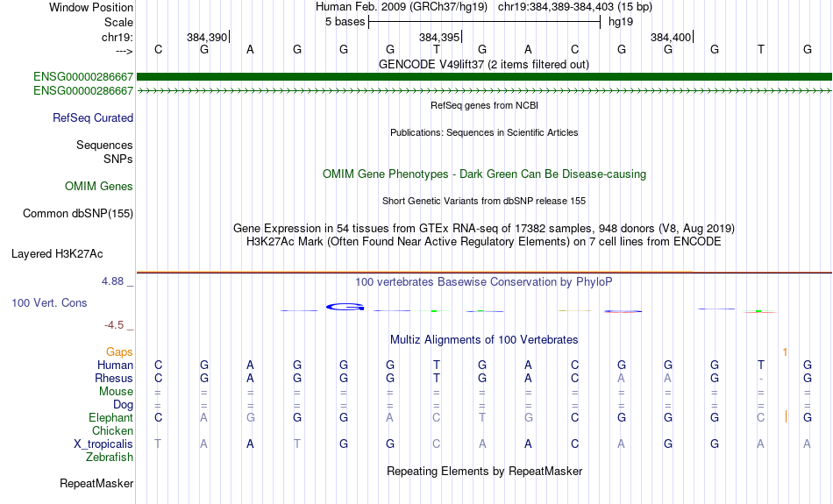
Task: Open the Human Feb. 2009 (GRCh37/hg19) title text
Action: tap(401, 7)
